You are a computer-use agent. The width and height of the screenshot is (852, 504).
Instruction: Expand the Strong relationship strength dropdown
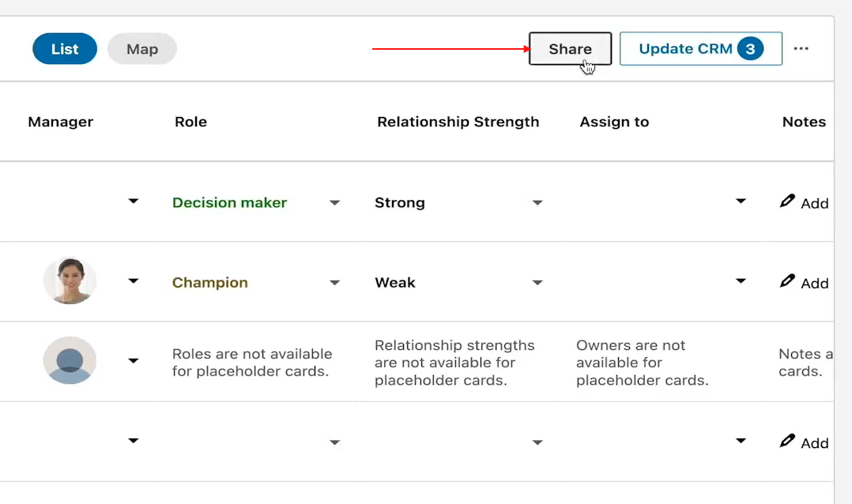(537, 203)
